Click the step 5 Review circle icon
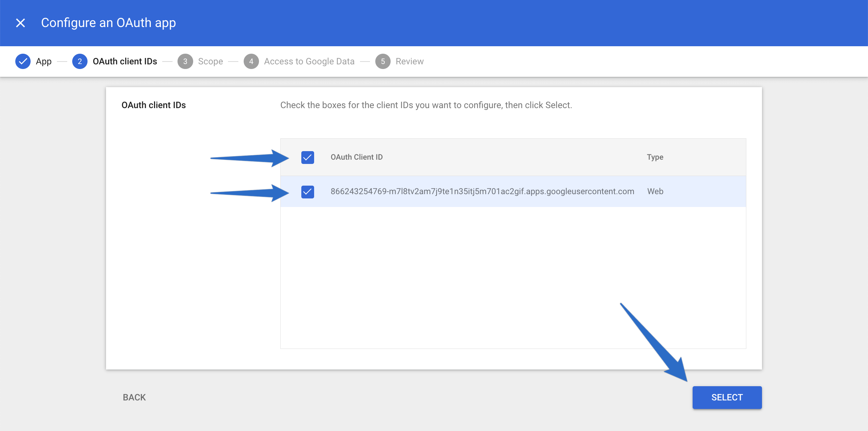The width and height of the screenshot is (868, 431). click(x=383, y=62)
